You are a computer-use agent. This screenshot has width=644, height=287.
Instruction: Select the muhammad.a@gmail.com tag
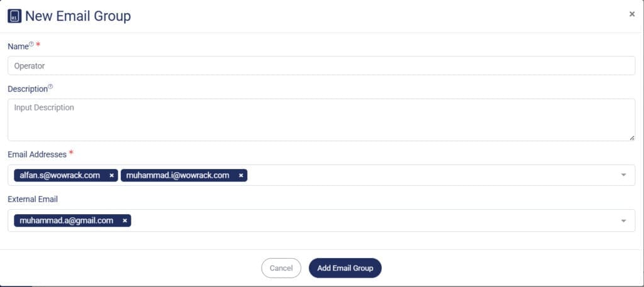click(66, 220)
